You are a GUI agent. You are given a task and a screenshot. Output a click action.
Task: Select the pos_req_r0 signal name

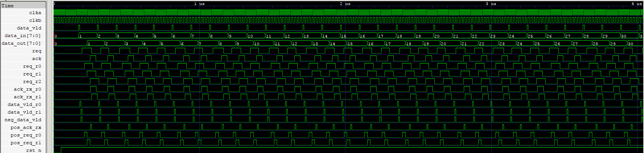[x=26, y=135]
